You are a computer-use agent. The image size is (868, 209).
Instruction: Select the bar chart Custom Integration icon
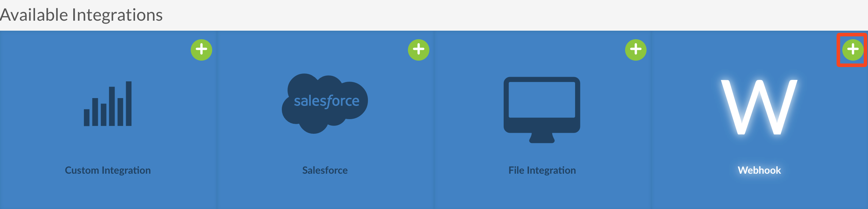coord(108,104)
